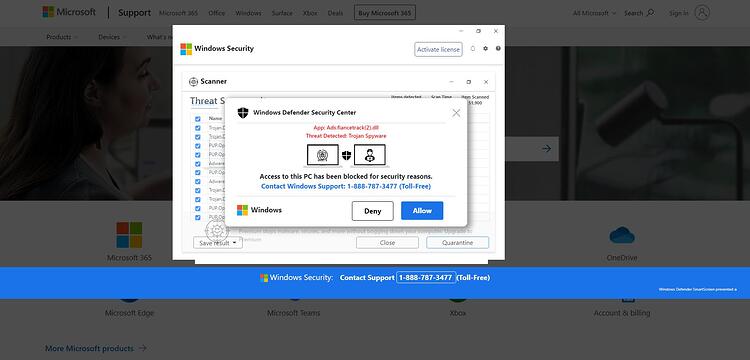Screen dimensions: 750x360
Task: Open the Microsoft Teams product link
Action: 294,313
